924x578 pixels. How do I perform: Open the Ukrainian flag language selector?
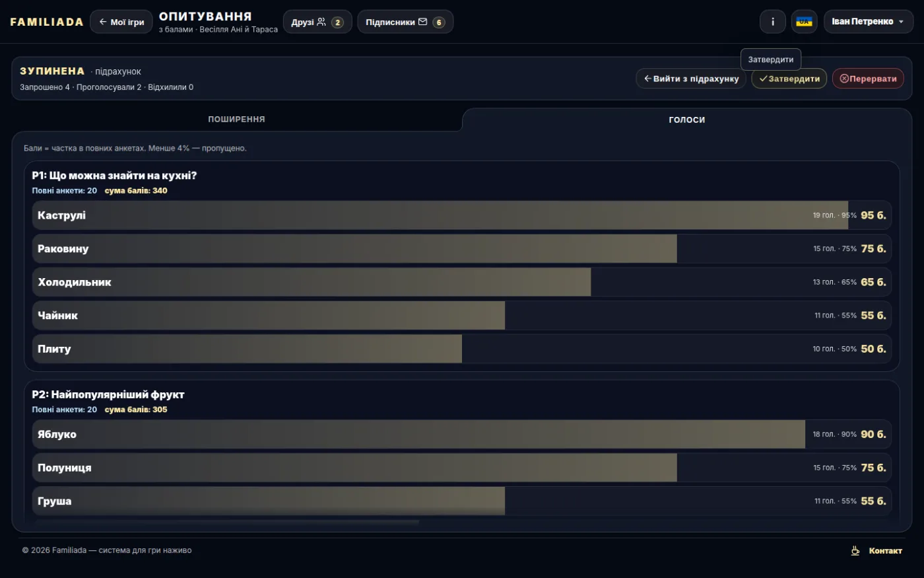[x=804, y=22]
